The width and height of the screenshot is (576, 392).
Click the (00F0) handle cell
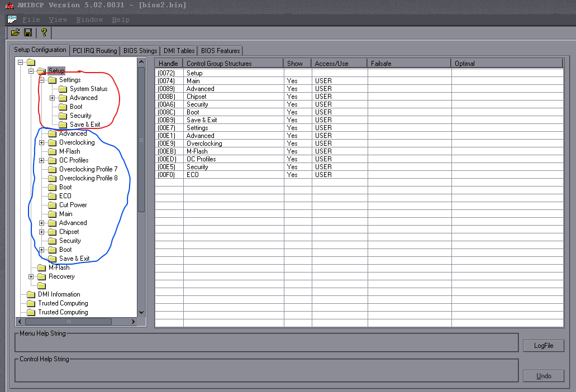169,175
